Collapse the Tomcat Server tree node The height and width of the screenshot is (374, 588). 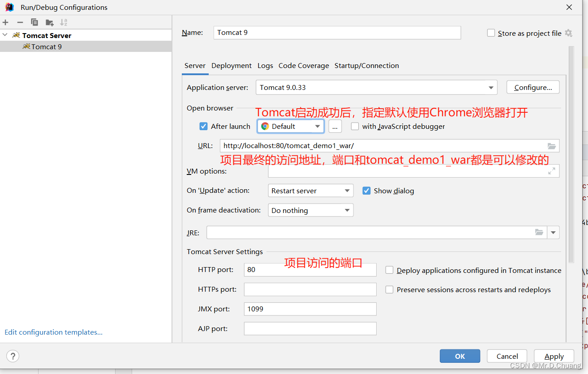click(x=5, y=35)
